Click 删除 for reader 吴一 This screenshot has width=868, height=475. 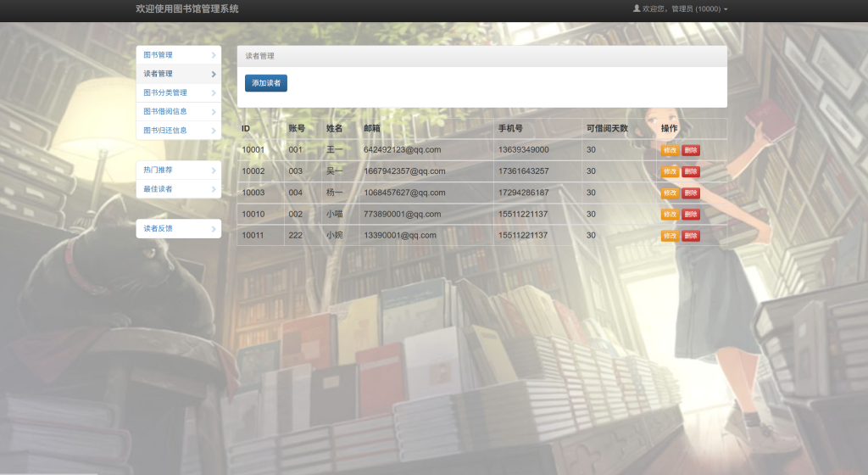(x=691, y=171)
